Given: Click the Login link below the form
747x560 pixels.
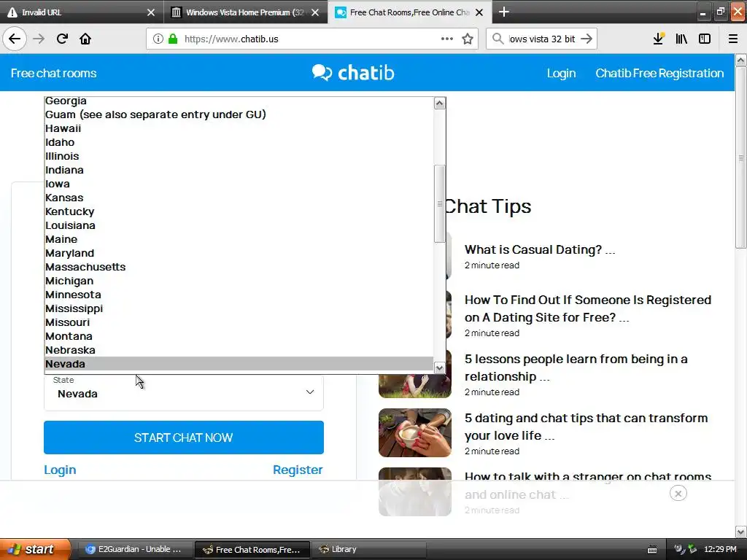Looking at the screenshot, I should tap(60, 470).
